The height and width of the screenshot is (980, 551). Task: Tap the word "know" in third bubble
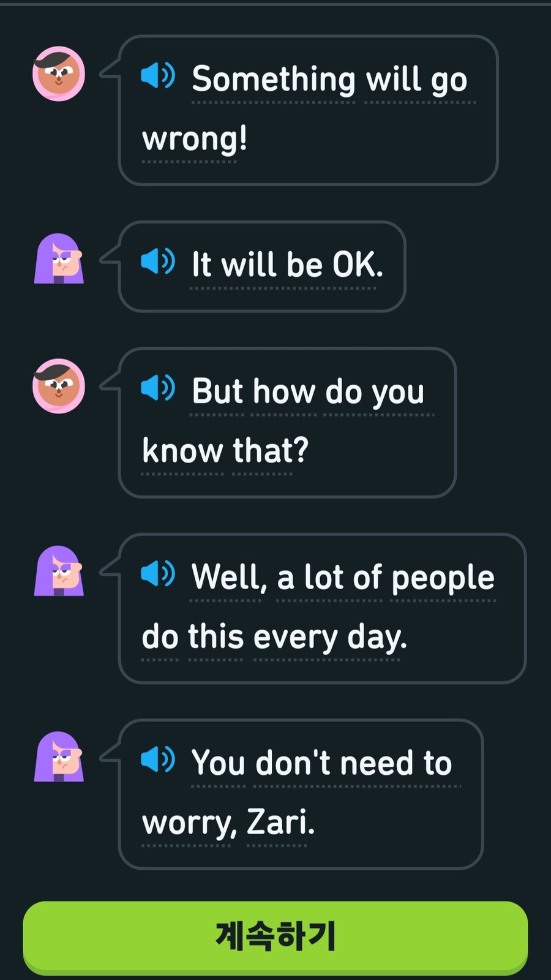182,451
